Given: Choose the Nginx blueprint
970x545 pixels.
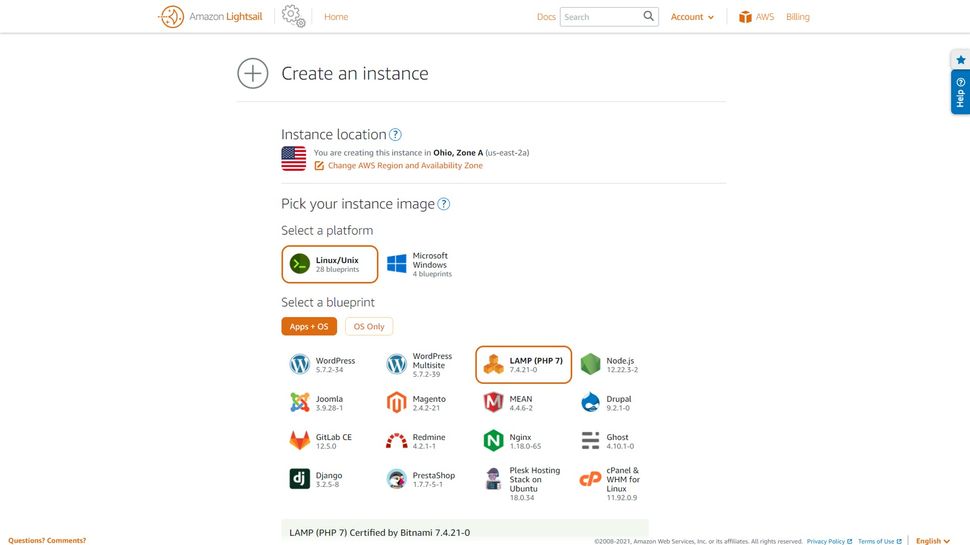Looking at the screenshot, I should [523, 441].
